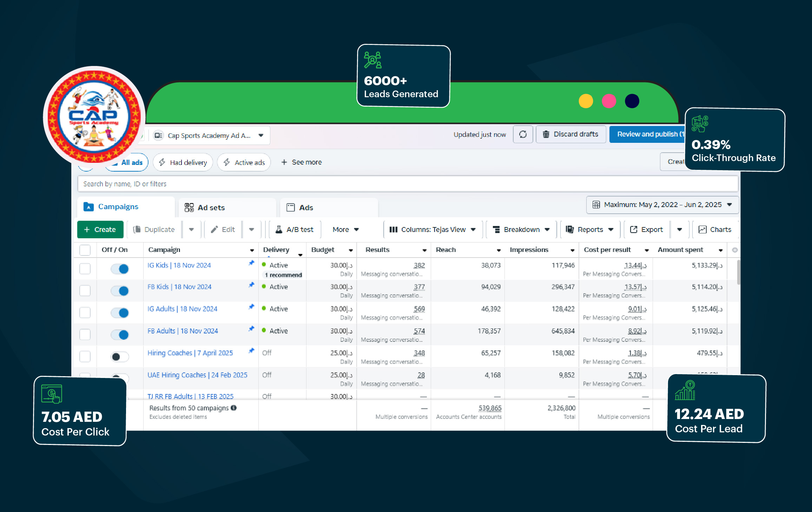Image resolution: width=812 pixels, height=512 pixels.
Task: Click the plus icon beside See more
Action: point(284,162)
